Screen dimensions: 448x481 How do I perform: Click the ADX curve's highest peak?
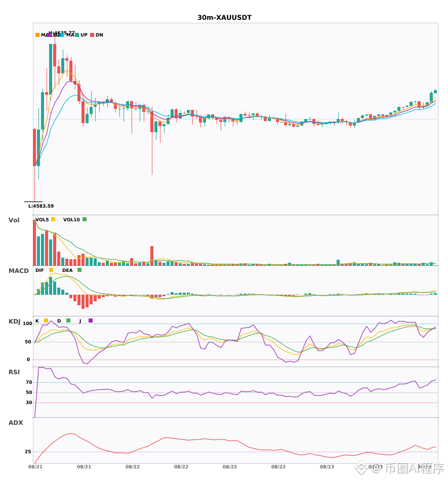pyautogui.click(x=71, y=434)
